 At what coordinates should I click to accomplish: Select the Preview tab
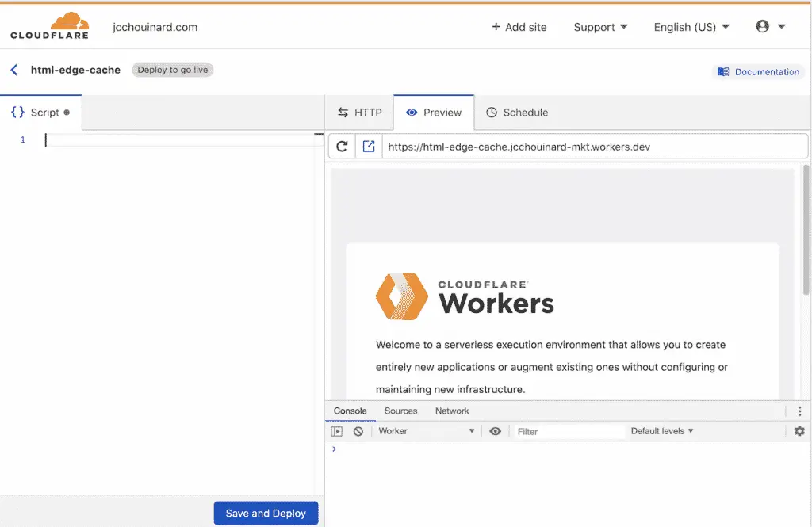[434, 113]
